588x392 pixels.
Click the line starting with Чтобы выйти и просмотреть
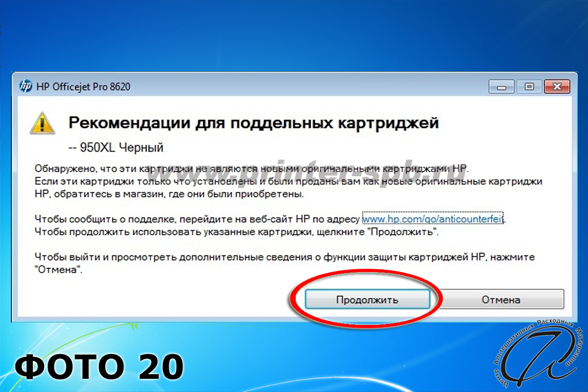tap(285, 257)
